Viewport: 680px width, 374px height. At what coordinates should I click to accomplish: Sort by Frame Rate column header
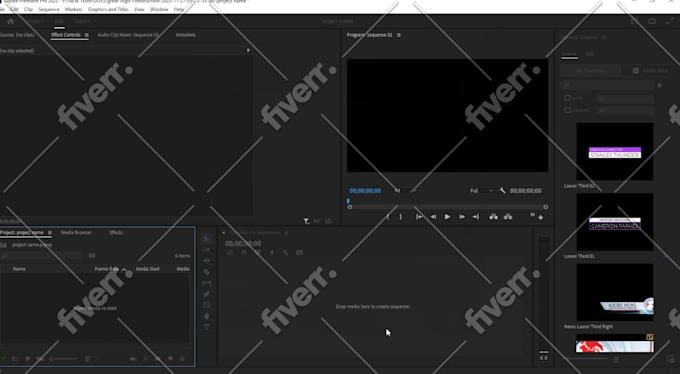(107, 269)
